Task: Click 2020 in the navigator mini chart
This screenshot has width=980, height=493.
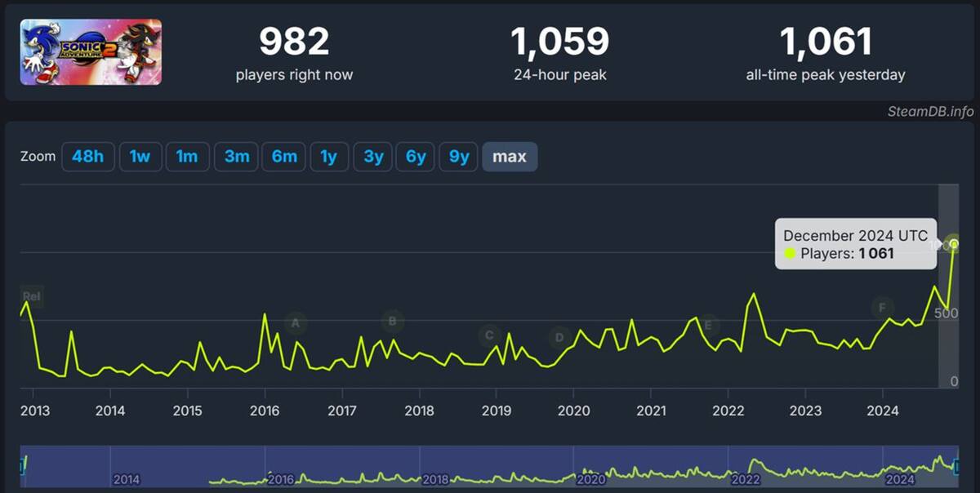Action: coord(590,480)
